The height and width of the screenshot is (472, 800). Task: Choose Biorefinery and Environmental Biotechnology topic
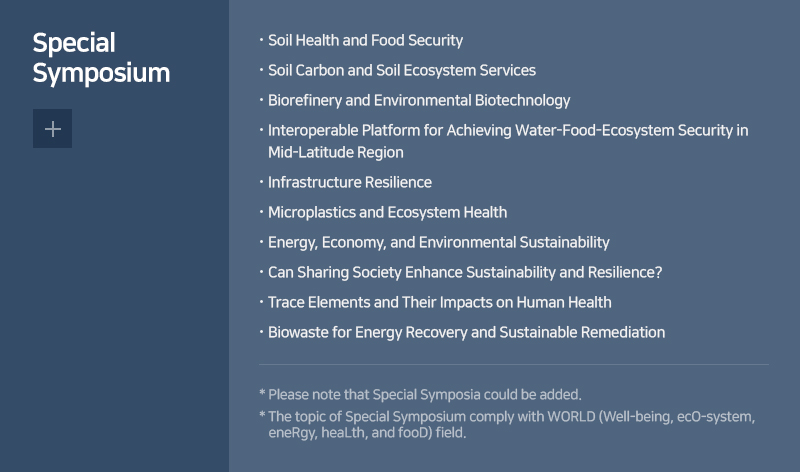(x=419, y=101)
